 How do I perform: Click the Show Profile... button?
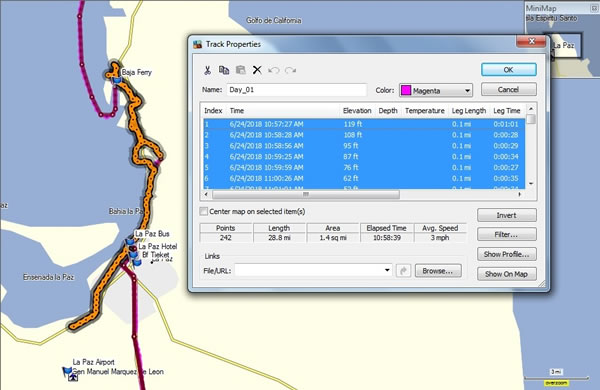507,254
